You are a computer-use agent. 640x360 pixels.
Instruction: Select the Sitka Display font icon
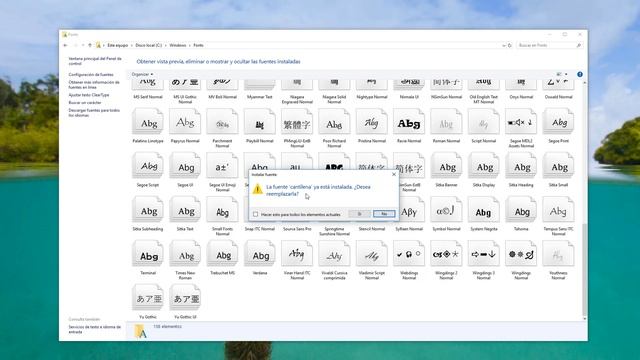tap(483, 166)
